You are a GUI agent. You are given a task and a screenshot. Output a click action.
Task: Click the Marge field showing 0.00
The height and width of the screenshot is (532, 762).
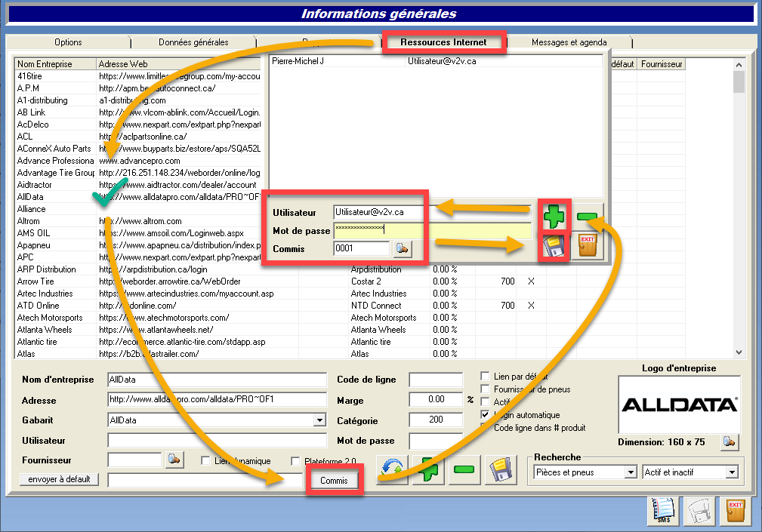pyautogui.click(x=436, y=399)
